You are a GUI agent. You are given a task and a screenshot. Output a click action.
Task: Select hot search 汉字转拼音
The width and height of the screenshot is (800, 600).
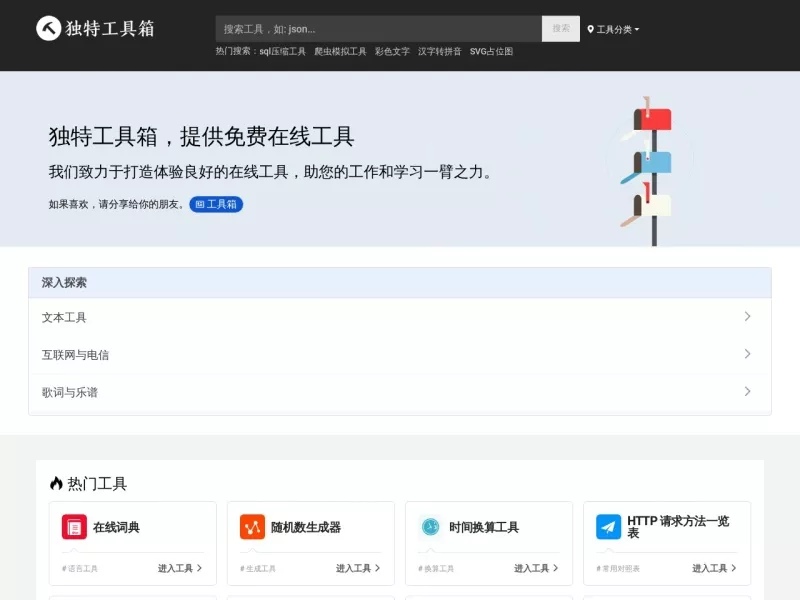[x=440, y=52]
